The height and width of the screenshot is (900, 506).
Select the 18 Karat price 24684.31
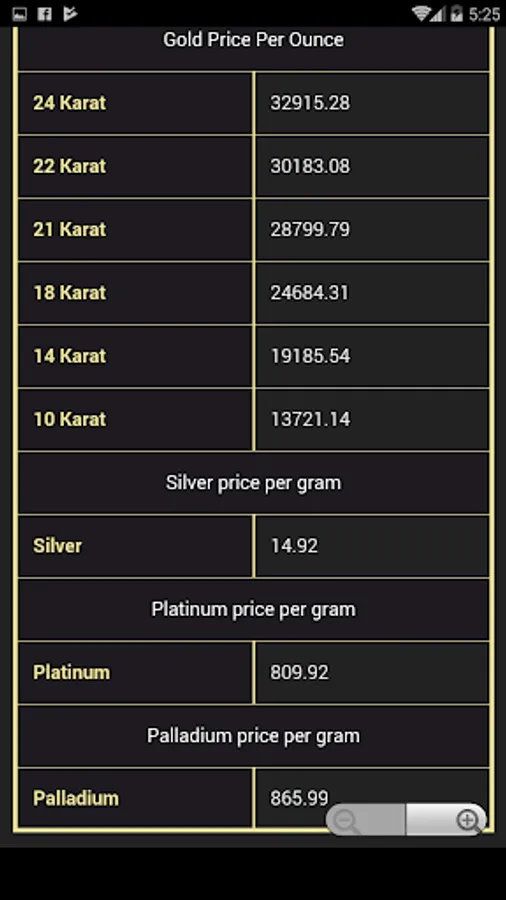(309, 293)
